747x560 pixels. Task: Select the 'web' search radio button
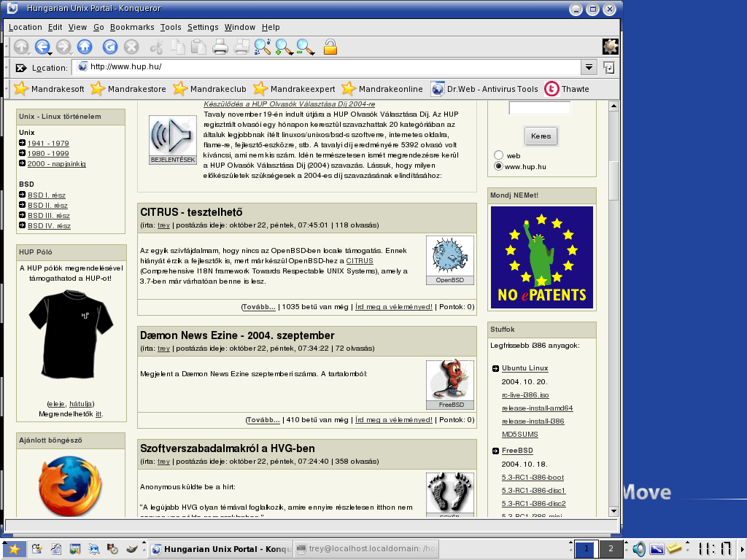coord(498,155)
